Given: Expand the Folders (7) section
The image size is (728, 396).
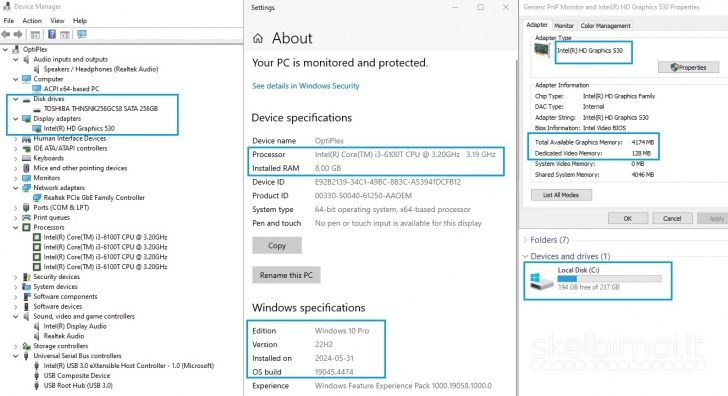Looking at the screenshot, I should pyautogui.click(x=525, y=240).
